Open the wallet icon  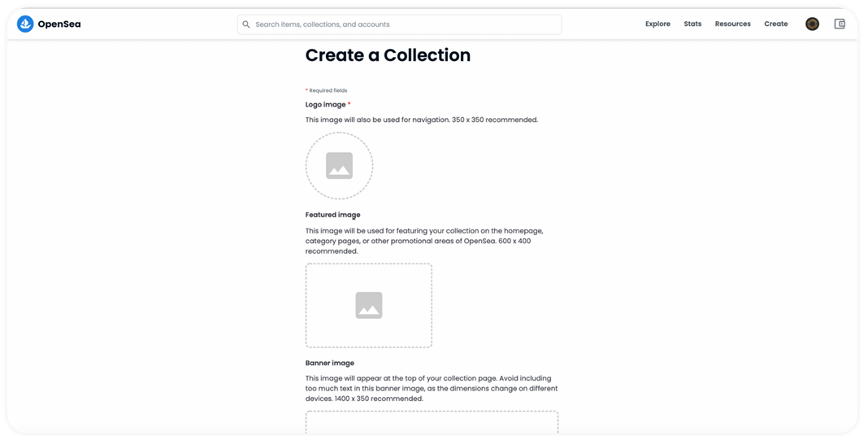tap(840, 24)
